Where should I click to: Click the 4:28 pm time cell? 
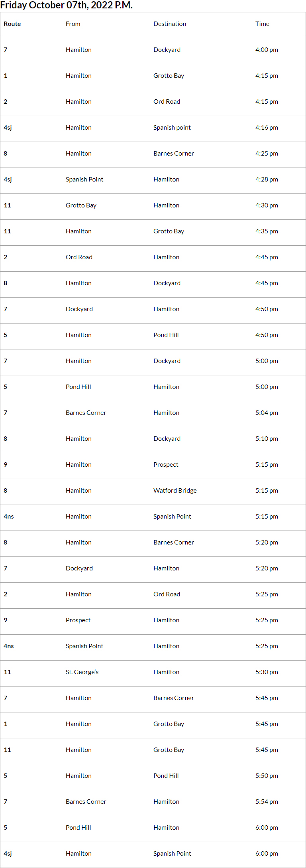tap(267, 180)
